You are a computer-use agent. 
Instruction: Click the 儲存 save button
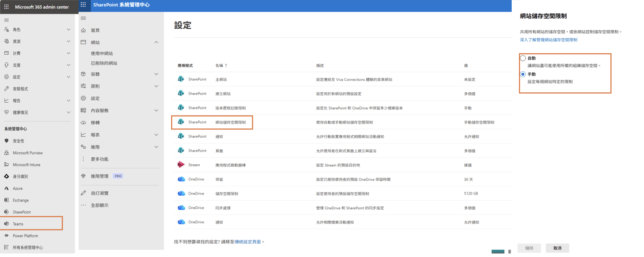pos(529,248)
